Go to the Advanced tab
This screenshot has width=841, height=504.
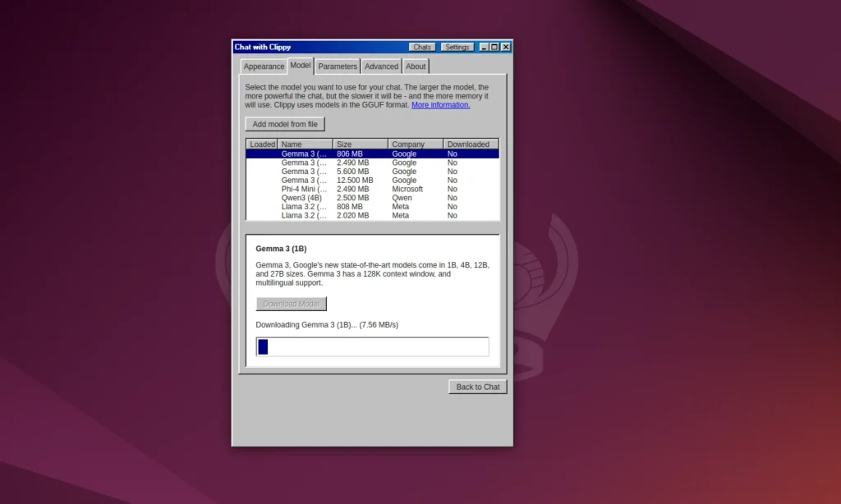381,66
